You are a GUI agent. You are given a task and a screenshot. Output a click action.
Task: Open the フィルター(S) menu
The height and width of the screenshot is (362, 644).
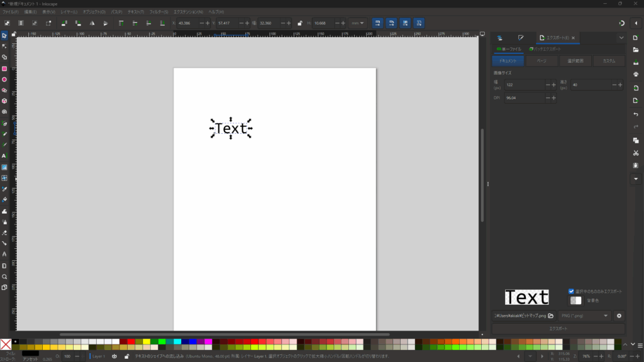(159, 12)
